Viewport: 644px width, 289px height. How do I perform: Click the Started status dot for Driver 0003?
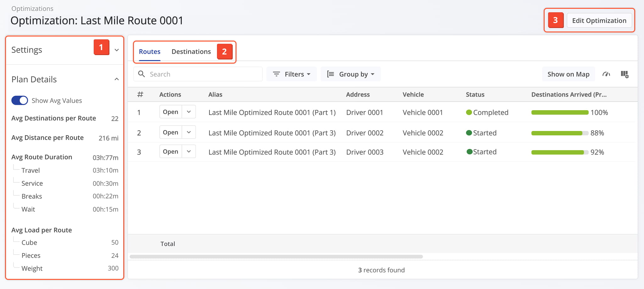[469, 152]
